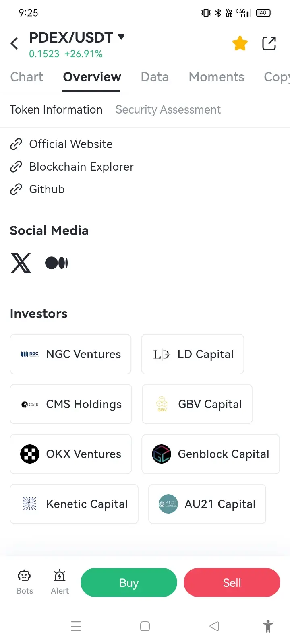Tap the Android accessibility icon
This screenshot has height=644, width=290.
click(268, 626)
